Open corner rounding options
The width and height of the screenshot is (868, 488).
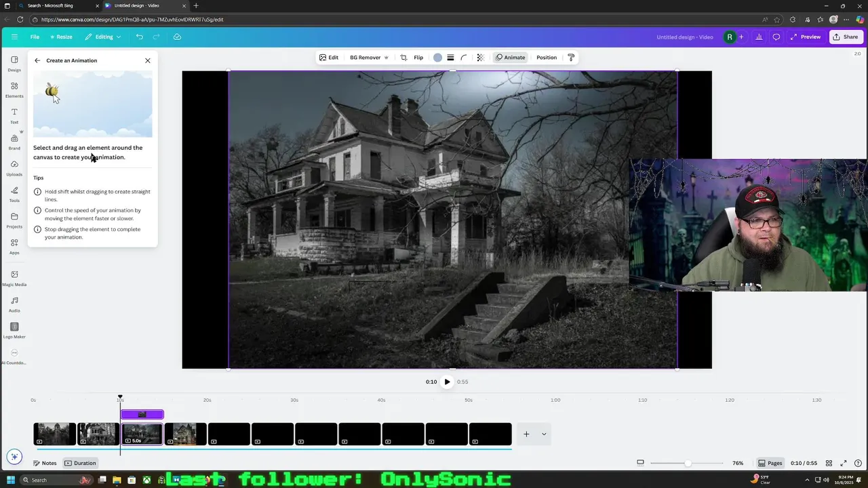[464, 58]
